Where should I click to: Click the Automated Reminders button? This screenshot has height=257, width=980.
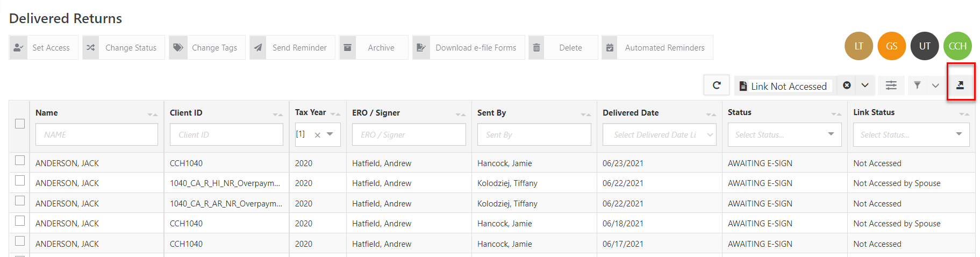tap(657, 47)
